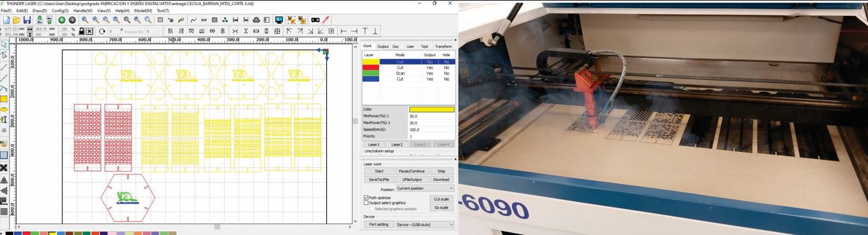Click the Start laser work button

pyautogui.click(x=379, y=171)
